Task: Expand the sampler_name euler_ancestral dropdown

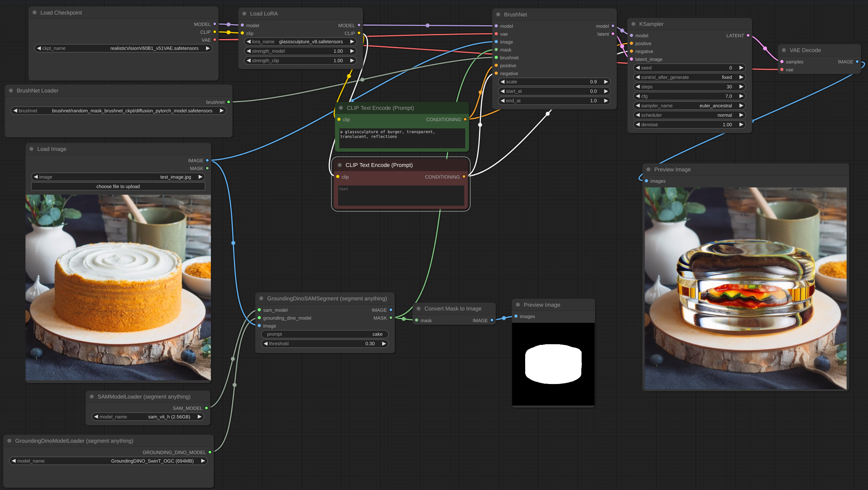Action: 689,105
